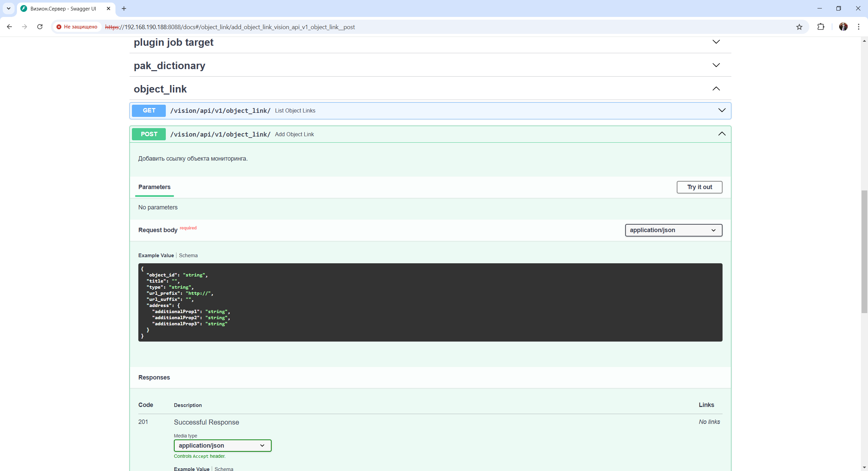Open the tab search chevron

pos(8,8)
